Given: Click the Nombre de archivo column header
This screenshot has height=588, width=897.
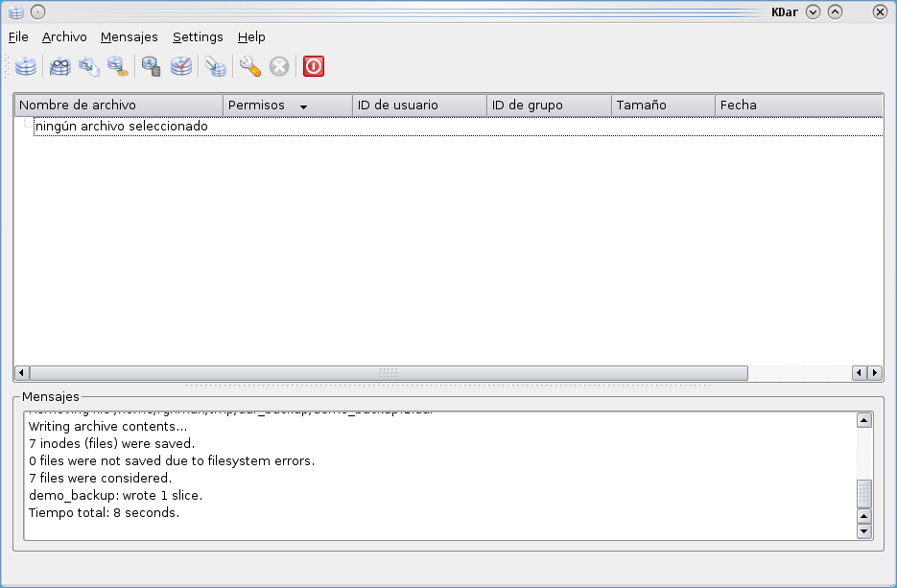Looking at the screenshot, I should (118, 105).
